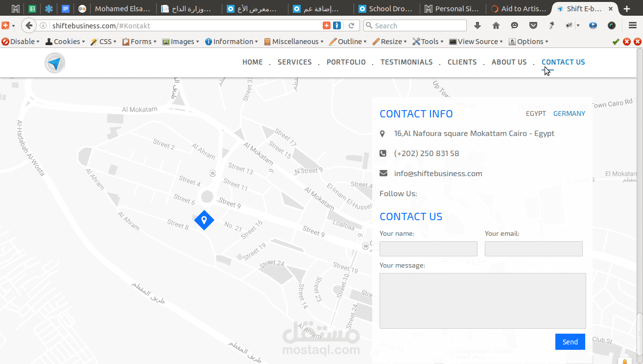This screenshot has height=364, width=643.
Task: Open the downloads arrow icon
Action: pos(477,25)
